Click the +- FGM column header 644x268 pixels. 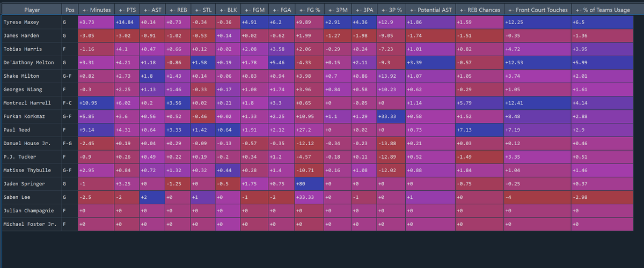[x=254, y=10]
